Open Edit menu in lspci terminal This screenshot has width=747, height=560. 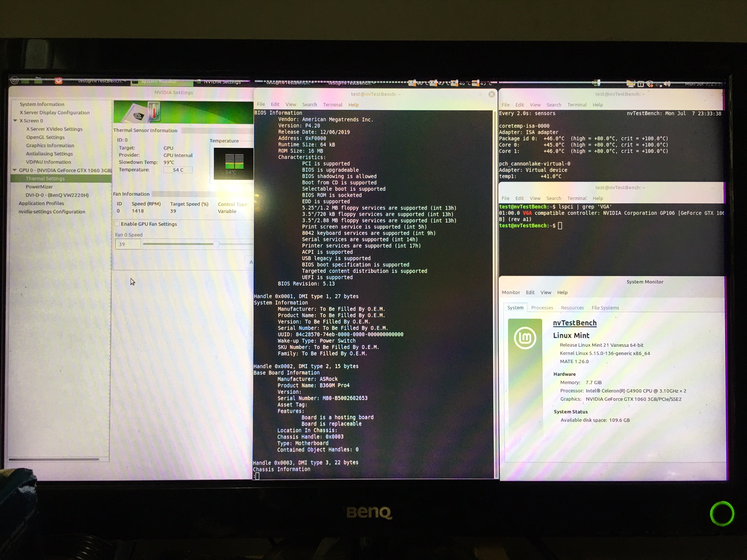tap(519, 198)
